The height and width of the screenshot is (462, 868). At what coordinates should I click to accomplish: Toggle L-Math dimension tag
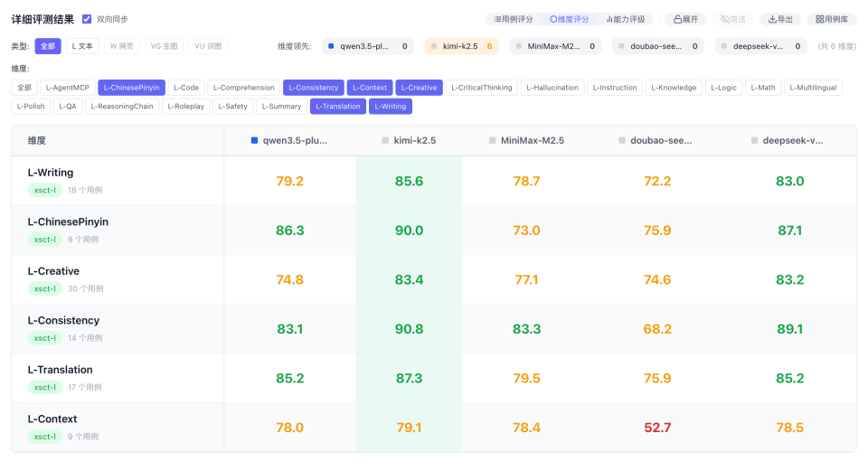[763, 88]
